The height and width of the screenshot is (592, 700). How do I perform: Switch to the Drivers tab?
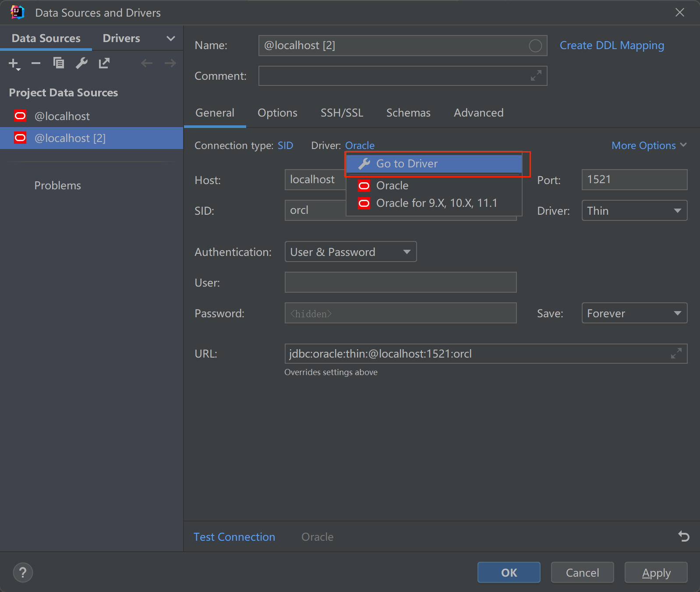(x=121, y=38)
